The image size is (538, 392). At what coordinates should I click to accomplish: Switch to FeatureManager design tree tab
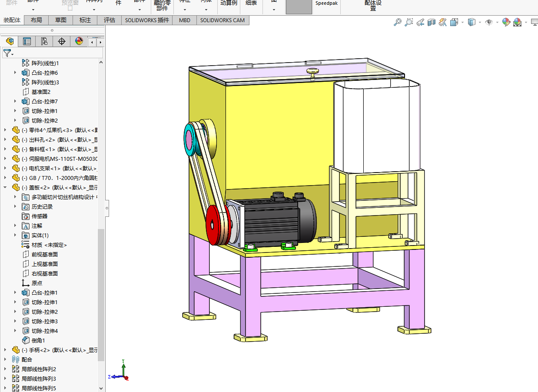point(10,41)
